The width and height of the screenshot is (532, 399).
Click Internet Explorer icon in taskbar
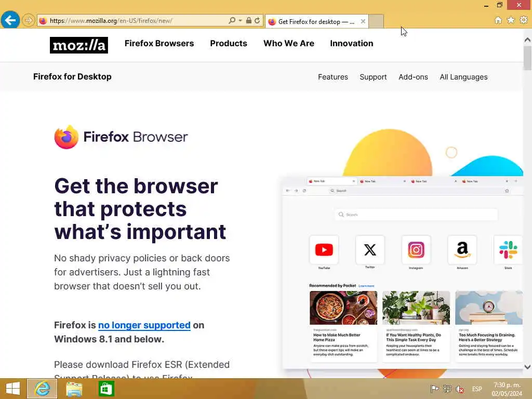click(42, 389)
